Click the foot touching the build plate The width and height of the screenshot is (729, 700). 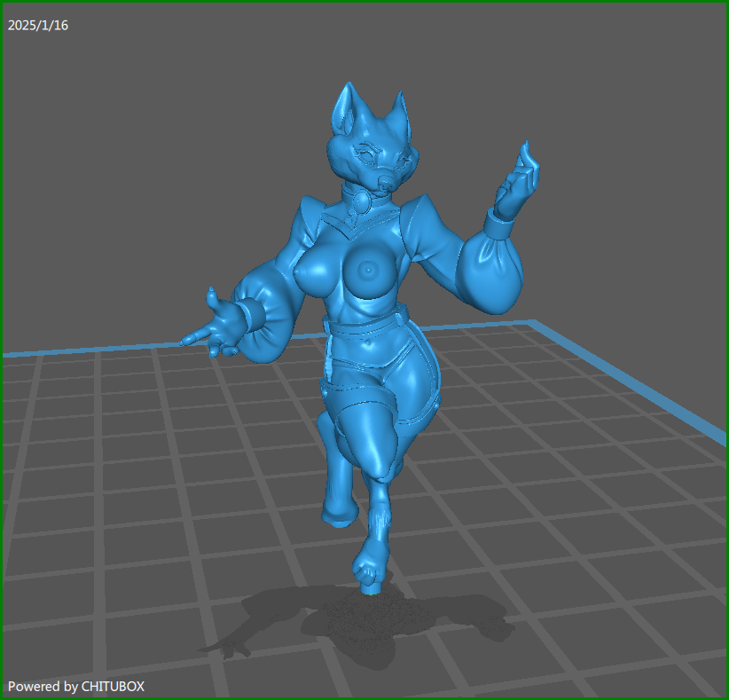click(x=368, y=570)
